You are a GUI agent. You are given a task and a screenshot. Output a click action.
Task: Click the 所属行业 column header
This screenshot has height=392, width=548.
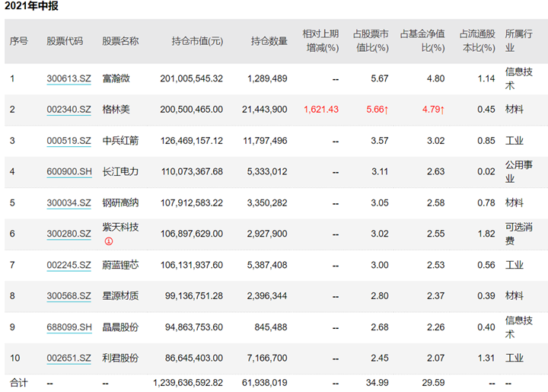[518, 41]
